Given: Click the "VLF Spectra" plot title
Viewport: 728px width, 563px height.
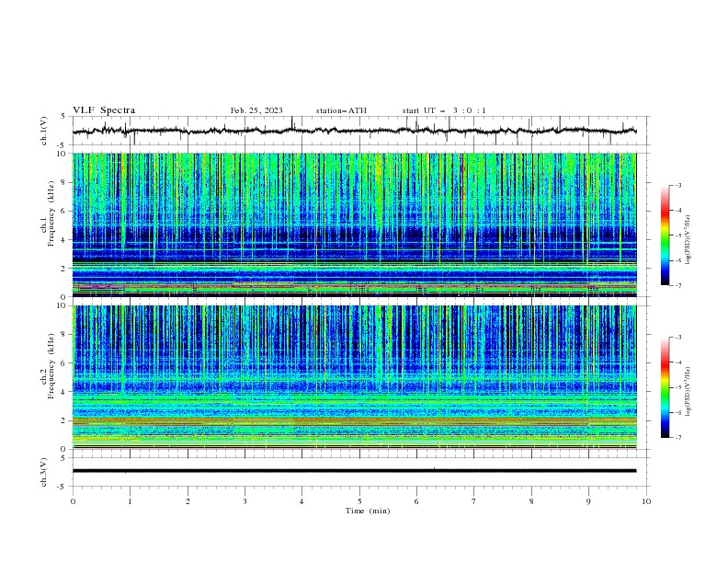Looking at the screenshot, I should click(104, 110).
